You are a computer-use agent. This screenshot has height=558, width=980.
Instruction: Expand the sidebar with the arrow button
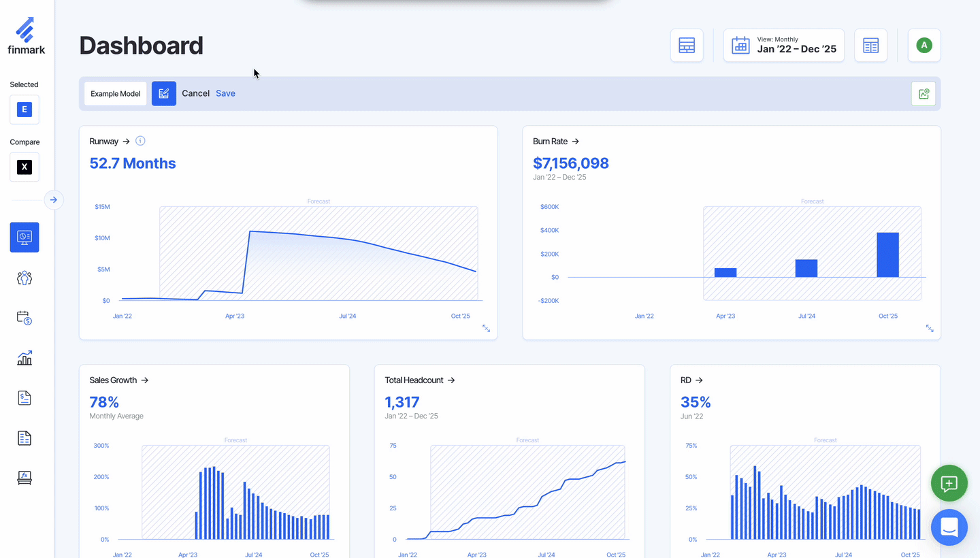click(x=54, y=200)
